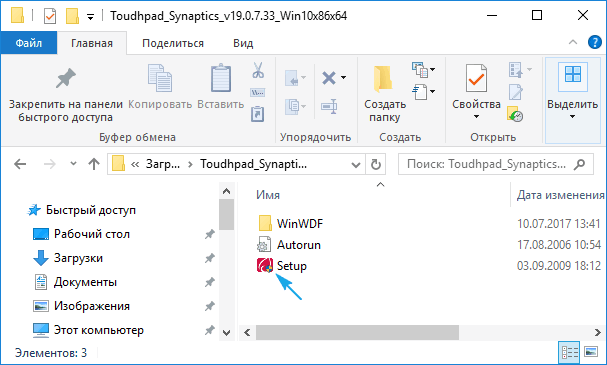
Task: Click the Edit icon in the Open (Открыть) group
Action: pyautogui.click(x=516, y=93)
